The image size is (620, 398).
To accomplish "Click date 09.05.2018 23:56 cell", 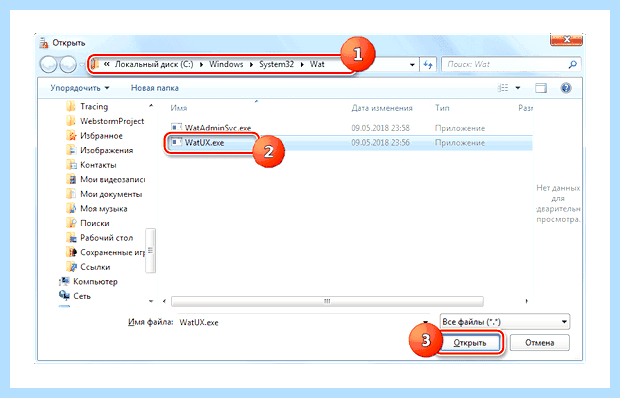I will pyautogui.click(x=380, y=143).
